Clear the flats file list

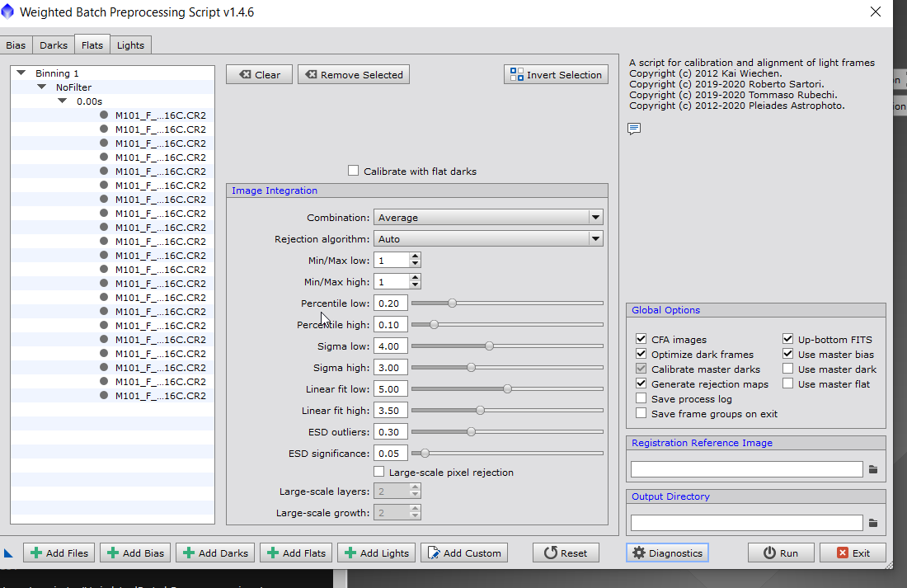pyautogui.click(x=259, y=75)
